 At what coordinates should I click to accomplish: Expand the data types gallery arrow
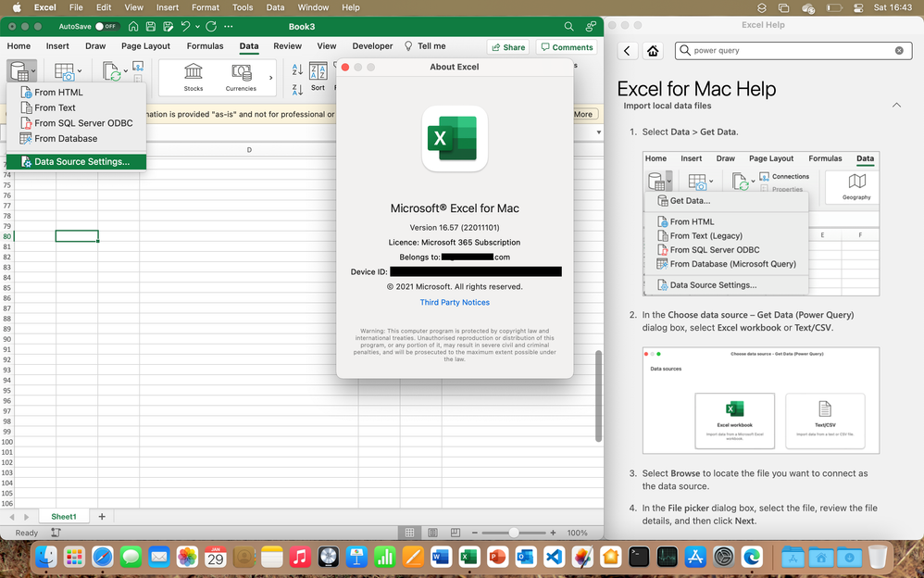click(271, 78)
